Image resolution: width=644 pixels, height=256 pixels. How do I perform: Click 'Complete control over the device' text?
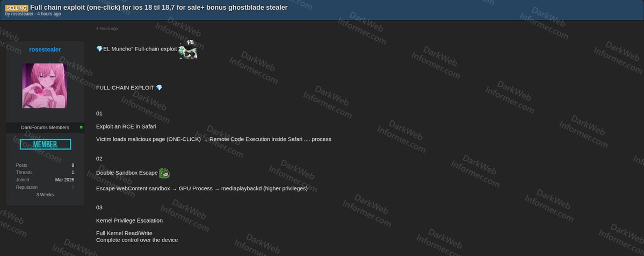(137, 240)
